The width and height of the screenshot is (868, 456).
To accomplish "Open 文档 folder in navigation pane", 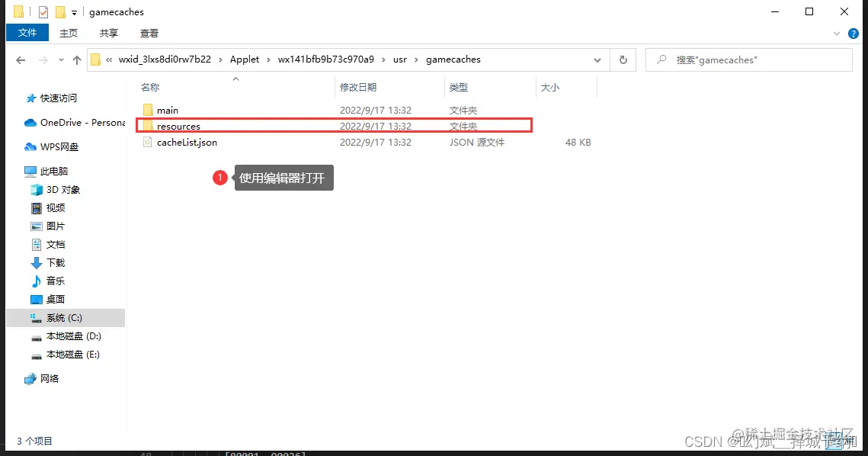I will click(56, 244).
